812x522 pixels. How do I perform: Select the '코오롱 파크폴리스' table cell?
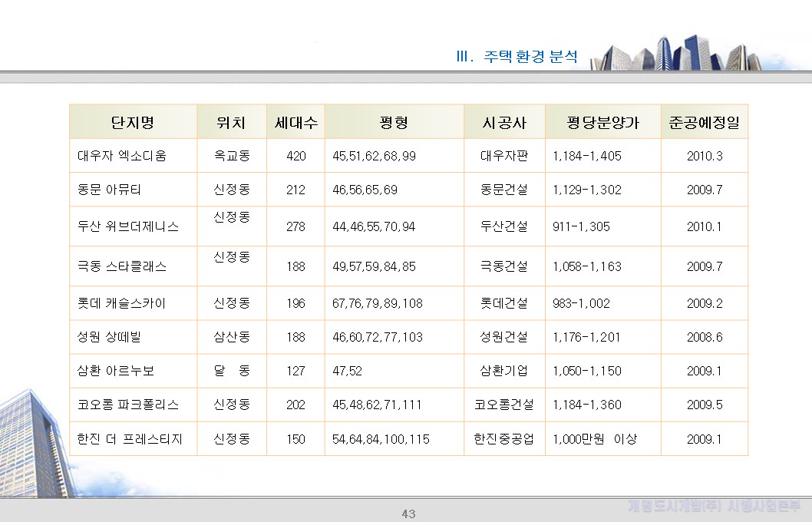(x=129, y=405)
